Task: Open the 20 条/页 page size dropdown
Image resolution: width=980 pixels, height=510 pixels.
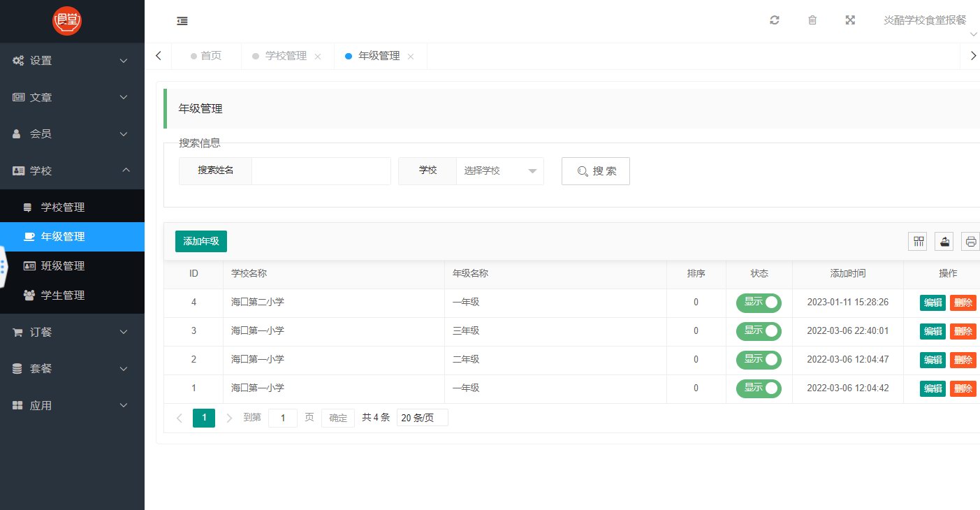Action: click(423, 418)
